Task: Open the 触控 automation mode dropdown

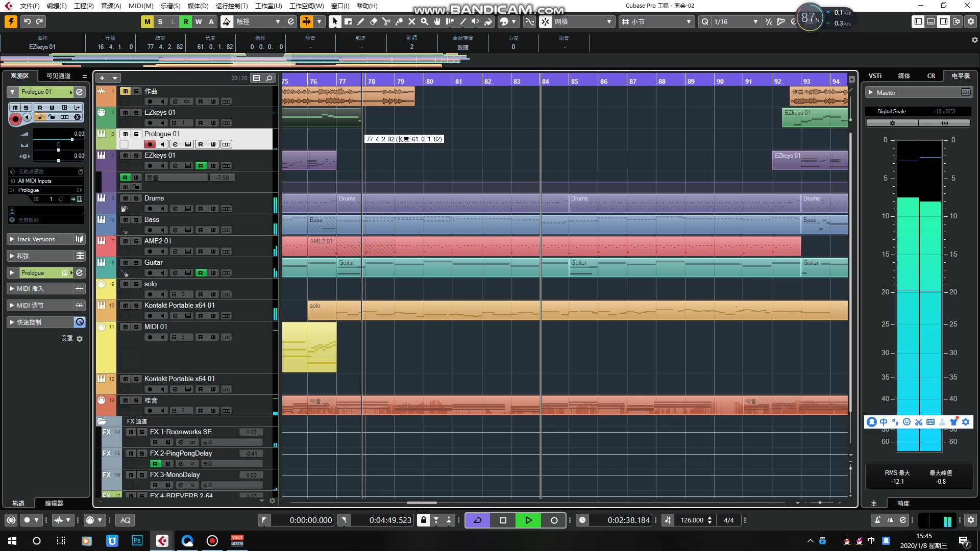Action: tap(258, 21)
